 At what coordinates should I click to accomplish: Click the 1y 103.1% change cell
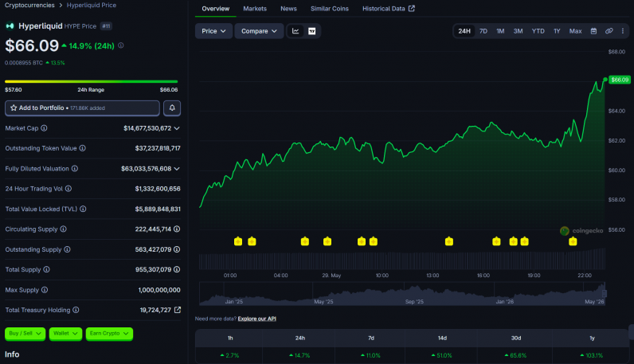click(591, 355)
